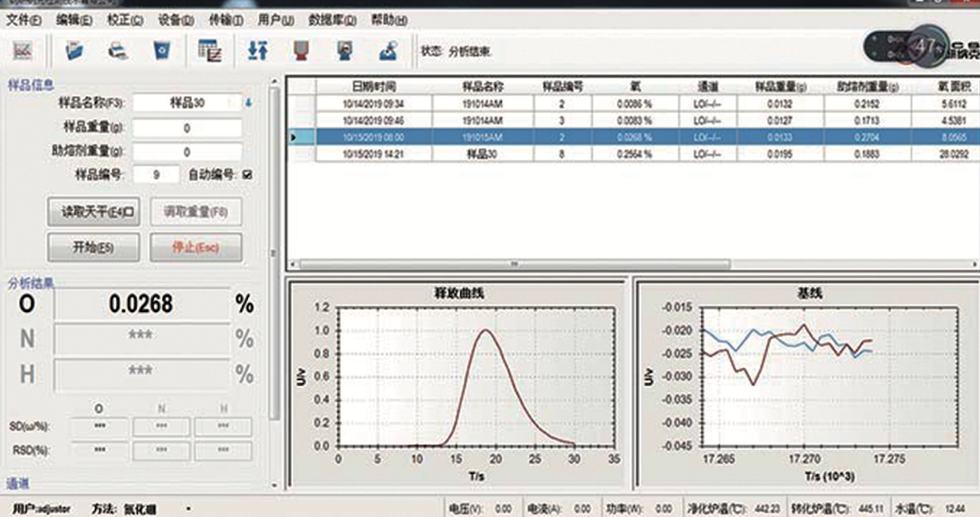The image size is (980, 517).
Task: Open the 文件 menu
Action: coord(24,20)
